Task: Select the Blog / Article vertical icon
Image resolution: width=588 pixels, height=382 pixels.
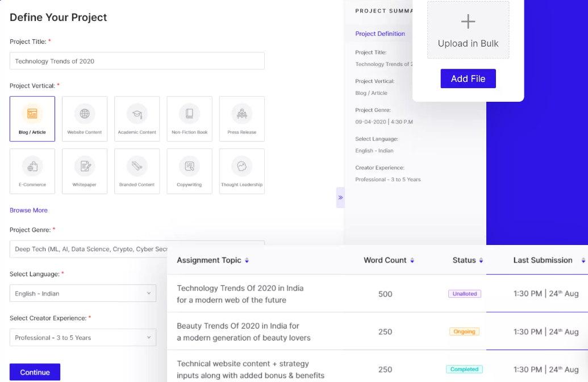Action: point(32,118)
